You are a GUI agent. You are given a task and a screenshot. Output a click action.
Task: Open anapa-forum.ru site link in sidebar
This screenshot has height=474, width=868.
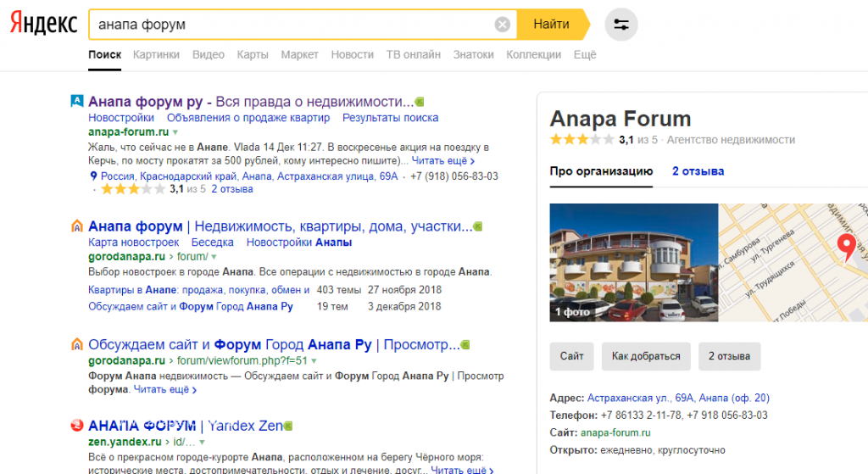tap(615, 432)
